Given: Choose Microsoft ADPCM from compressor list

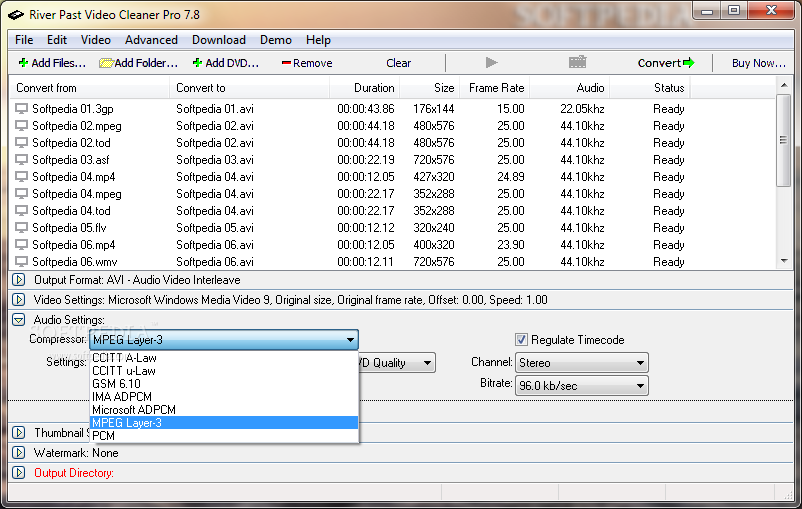Looking at the screenshot, I should 224,410.
